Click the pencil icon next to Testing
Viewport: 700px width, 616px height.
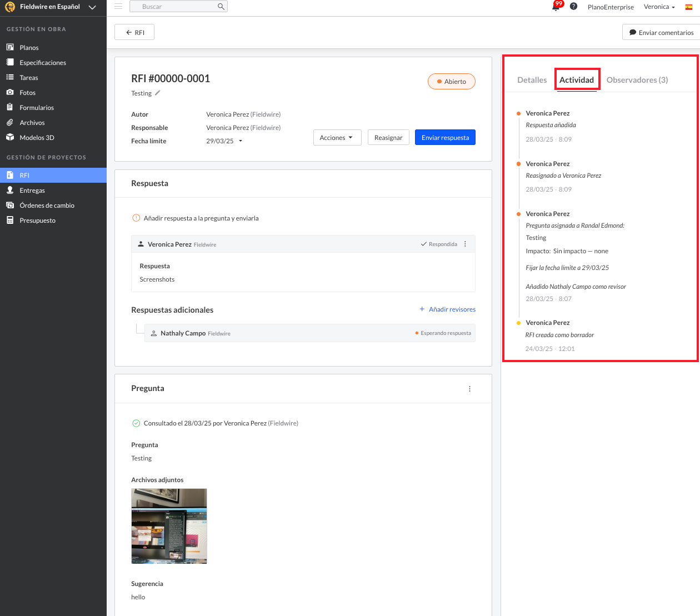coord(158,93)
